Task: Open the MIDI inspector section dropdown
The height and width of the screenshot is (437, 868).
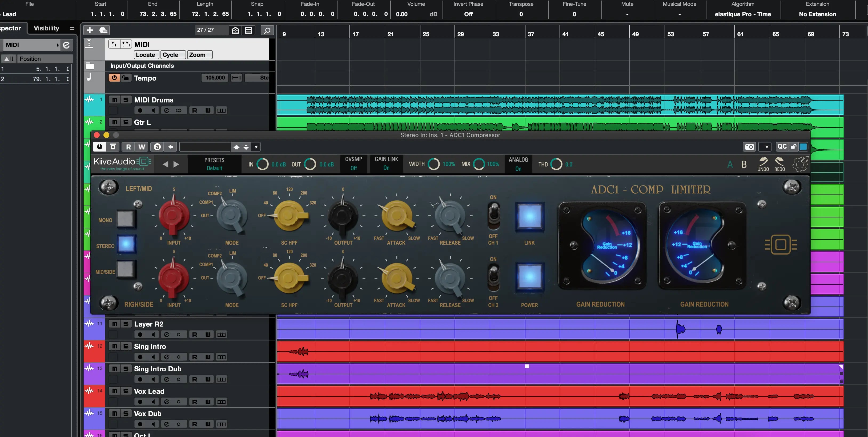Action: 58,45
